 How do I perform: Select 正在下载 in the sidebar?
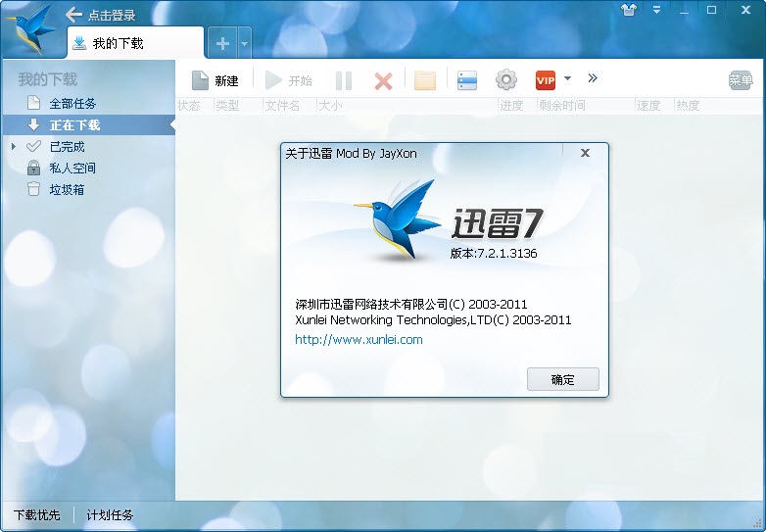(x=89, y=125)
